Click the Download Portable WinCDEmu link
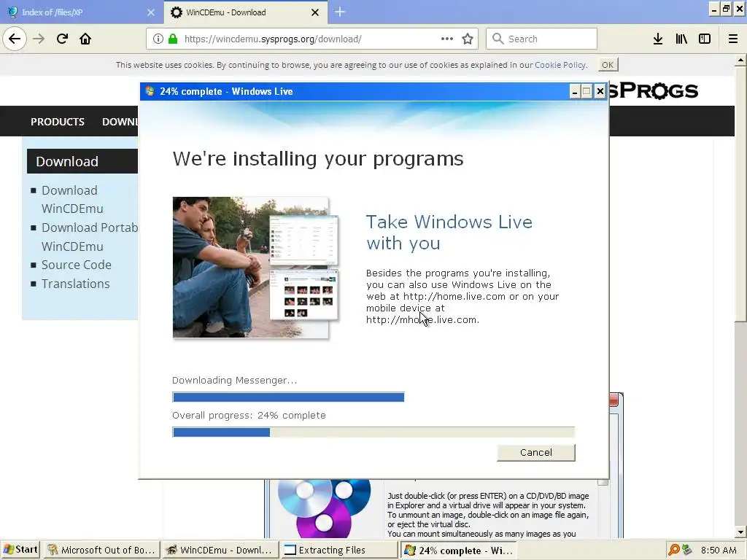 [89, 237]
